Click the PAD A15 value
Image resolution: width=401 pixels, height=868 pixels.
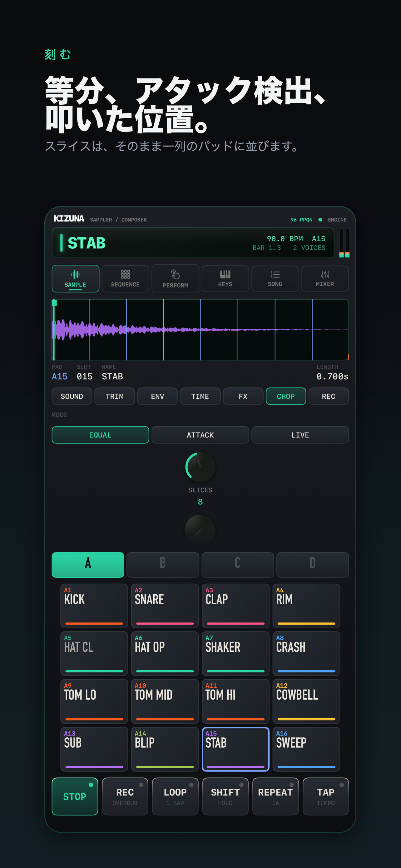[60, 377]
